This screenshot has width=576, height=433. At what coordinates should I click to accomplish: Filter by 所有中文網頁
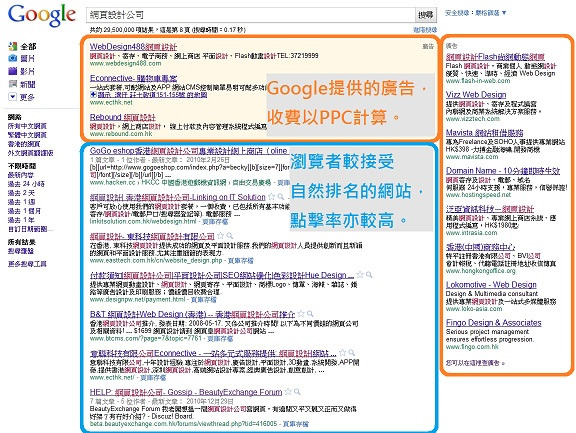tap(27, 126)
